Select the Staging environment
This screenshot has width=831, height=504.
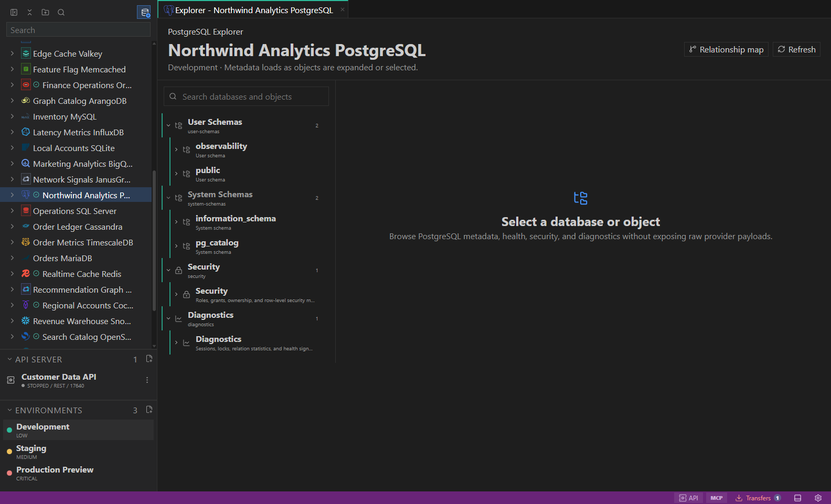pyautogui.click(x=79, y=452)
